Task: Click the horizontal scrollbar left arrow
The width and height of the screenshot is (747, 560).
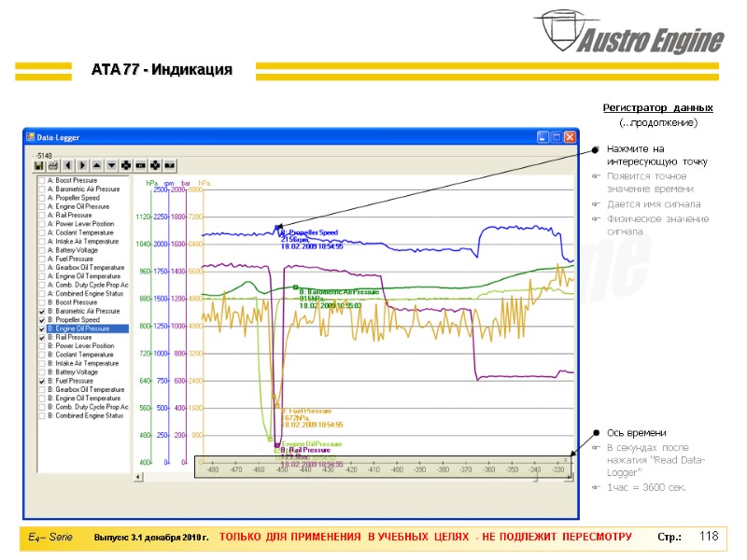Action: [138, 477]
